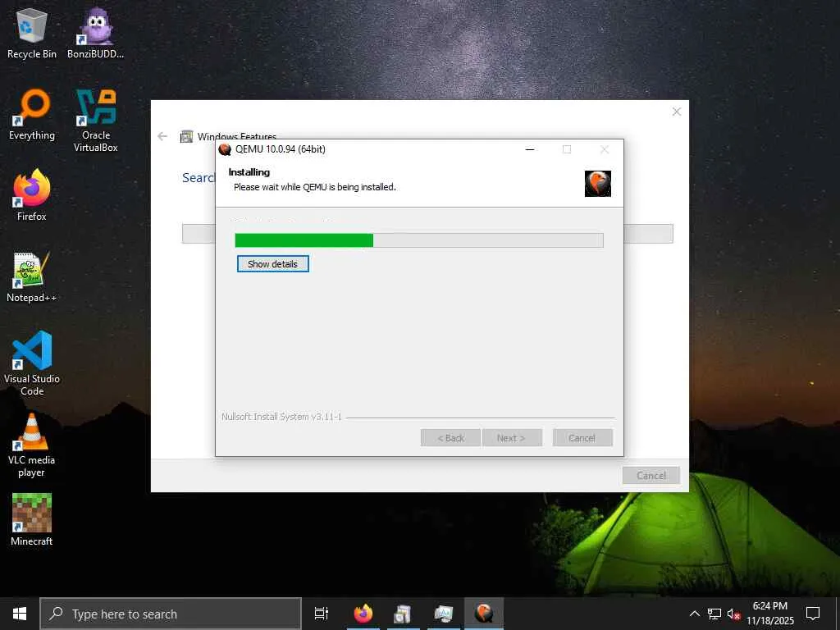Click the QEMU icon in the installer title bar
Viewport: 840px width, 630px height.
coord(225,149)
